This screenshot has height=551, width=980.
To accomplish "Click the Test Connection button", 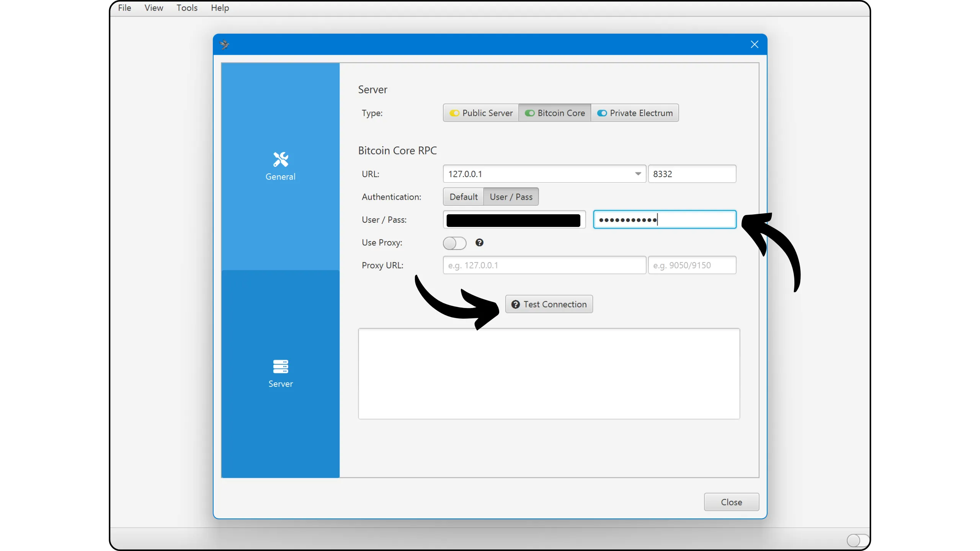I will click(549, 304).
